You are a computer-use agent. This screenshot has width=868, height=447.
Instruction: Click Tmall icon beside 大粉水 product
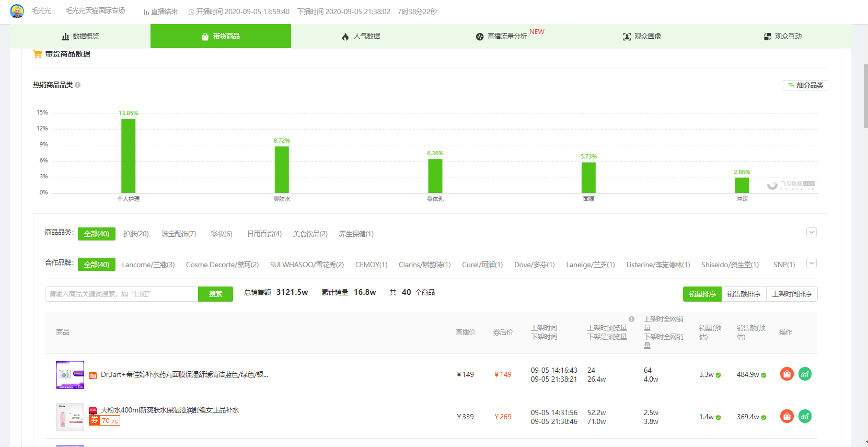click(92, 410)
